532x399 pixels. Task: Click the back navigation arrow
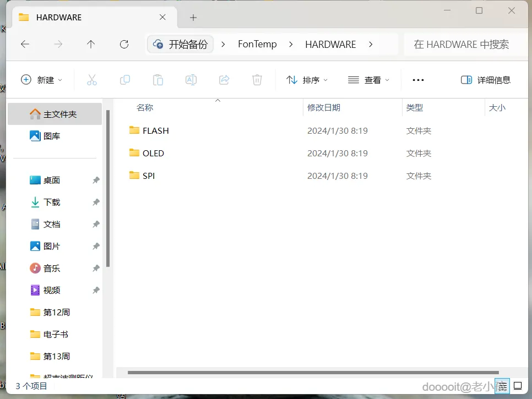(x=25, y=45)
